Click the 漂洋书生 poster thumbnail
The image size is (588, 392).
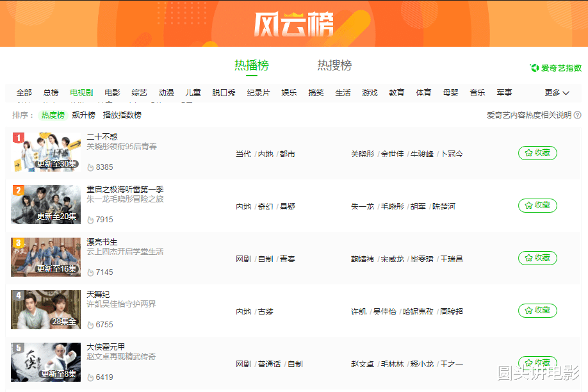[x=45, y=257]
